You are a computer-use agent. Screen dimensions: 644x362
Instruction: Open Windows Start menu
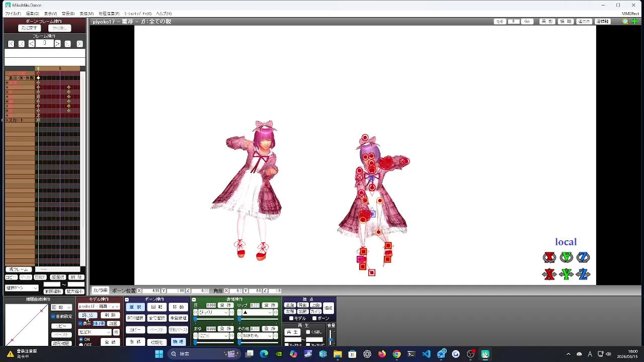click(x=159, y=354)
